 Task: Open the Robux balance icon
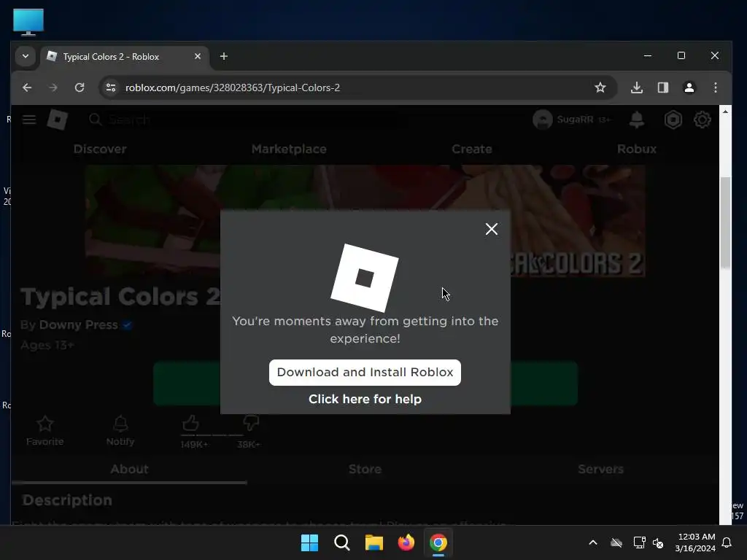coord(673,120)
